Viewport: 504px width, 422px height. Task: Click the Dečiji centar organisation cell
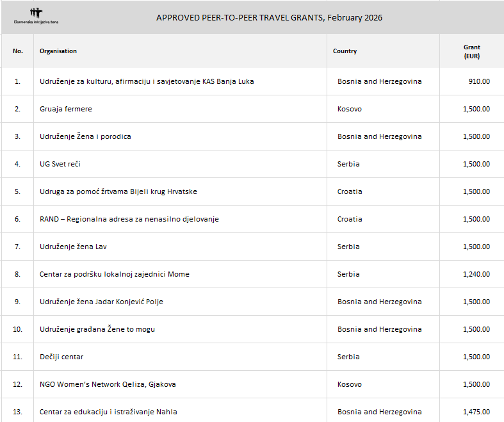(x=61, y=357)
